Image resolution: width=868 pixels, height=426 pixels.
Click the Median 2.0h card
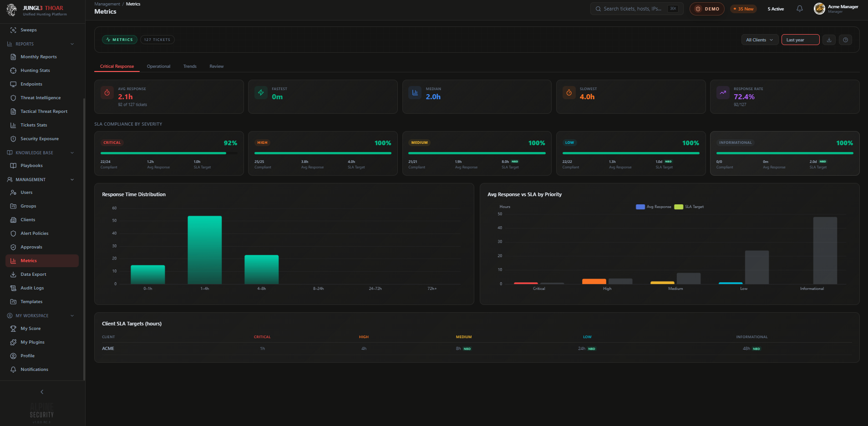click(477, 96)
